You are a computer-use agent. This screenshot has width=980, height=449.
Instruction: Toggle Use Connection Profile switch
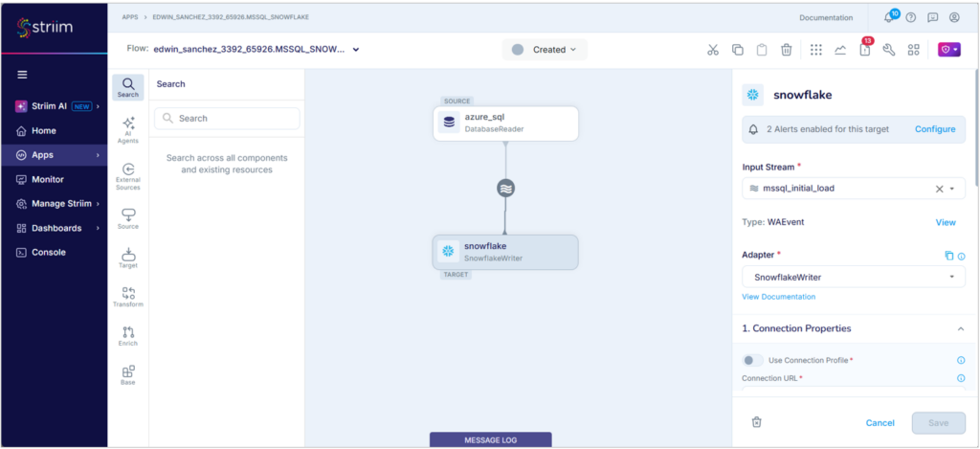[x=752, y=360]
